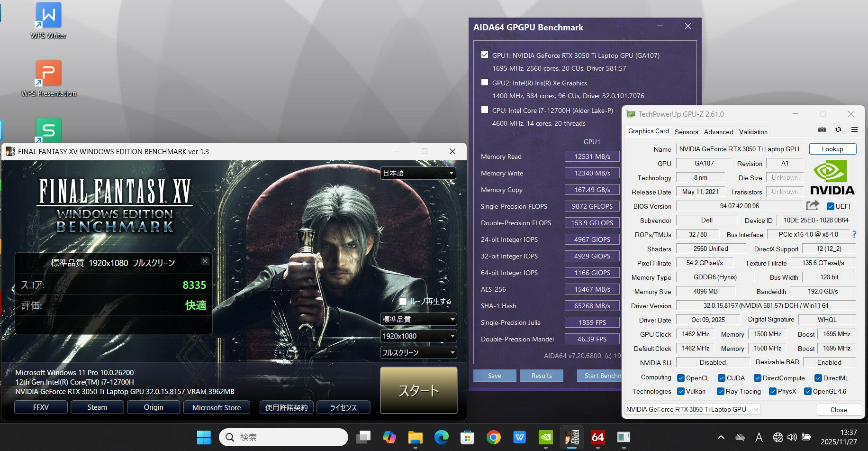Uncheck the GPU1 RTX 3050 Ti checkbox
The image size is (868, 451).
pyautogui.click(x=485, y=55)
